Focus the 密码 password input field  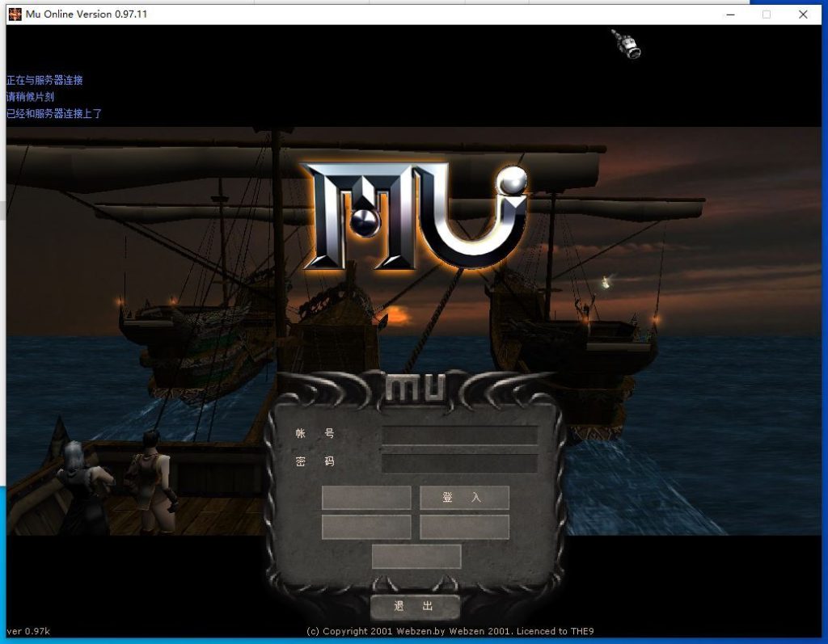click(x=459, y=464)
